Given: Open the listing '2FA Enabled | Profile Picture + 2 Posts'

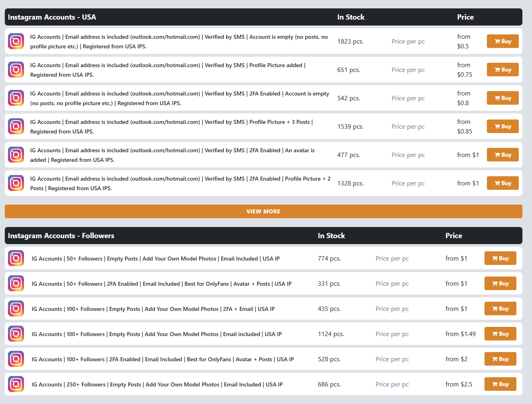Looking at the screenshot, I should pos(180,183).
